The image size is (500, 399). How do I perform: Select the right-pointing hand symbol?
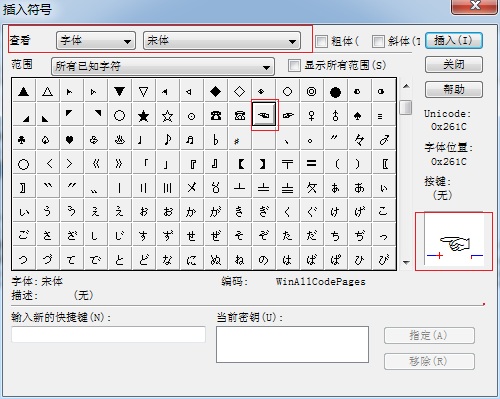click(x=287, y=115)
